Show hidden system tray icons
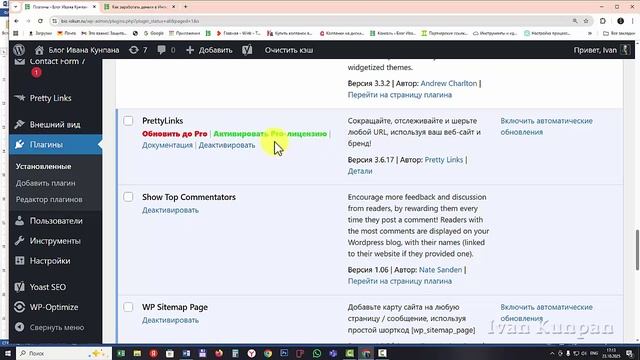This screenshot has width=640, height=360. coord(552,353)
